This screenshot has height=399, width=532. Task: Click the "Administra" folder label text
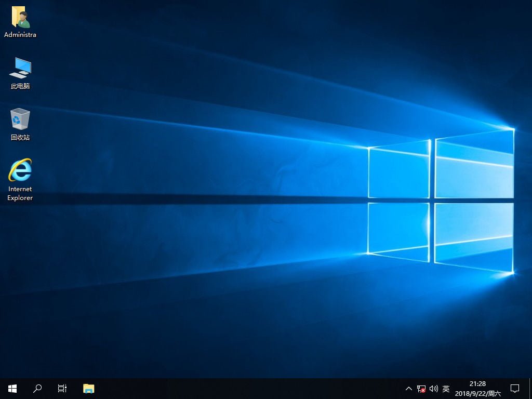coord(20,35)
